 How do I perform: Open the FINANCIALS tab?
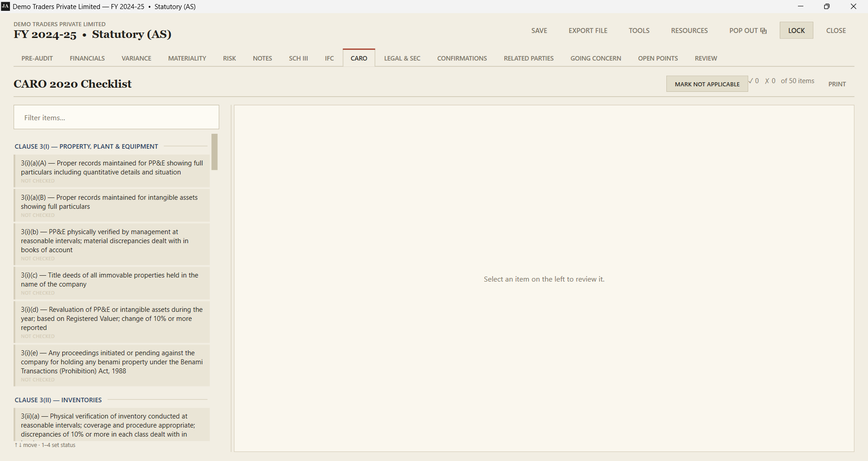click(x=87, y=58)
